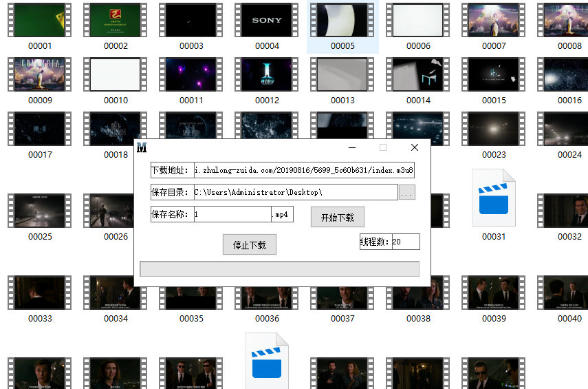The height and width of the screenshot is (389, 588).
Task: Click the 下载地址 URL input field
Action: (x=304, y=170)
